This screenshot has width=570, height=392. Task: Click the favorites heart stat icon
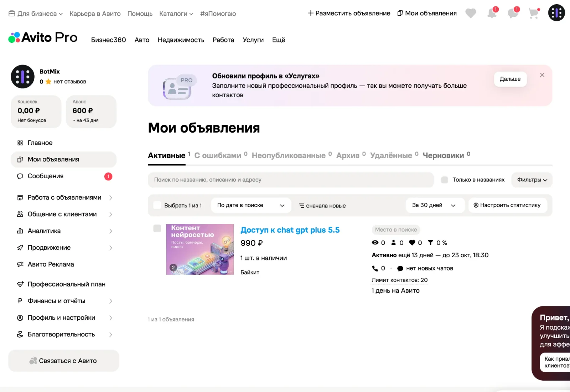tap(412, 243)
